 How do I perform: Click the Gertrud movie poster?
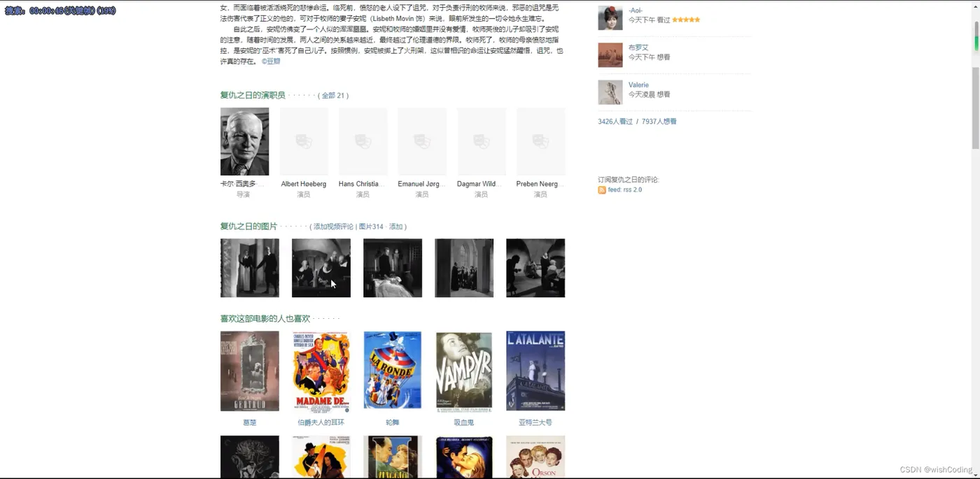[x=249, y=371]
